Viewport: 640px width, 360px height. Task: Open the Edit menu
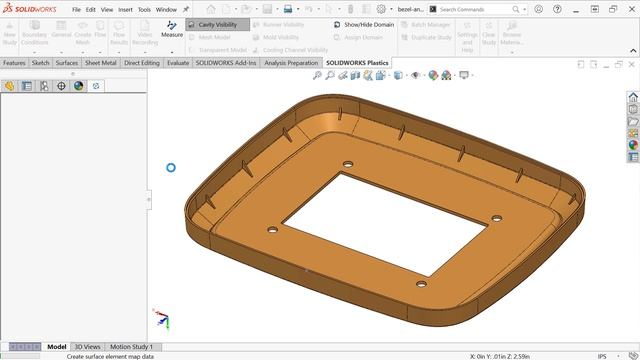click(91, 9)
